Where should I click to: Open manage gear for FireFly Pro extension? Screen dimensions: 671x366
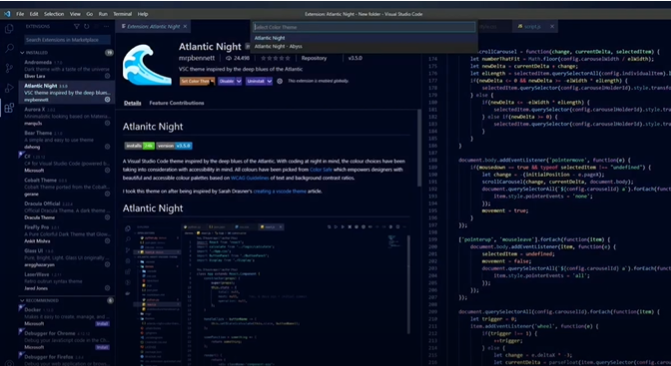coord(107,241)
